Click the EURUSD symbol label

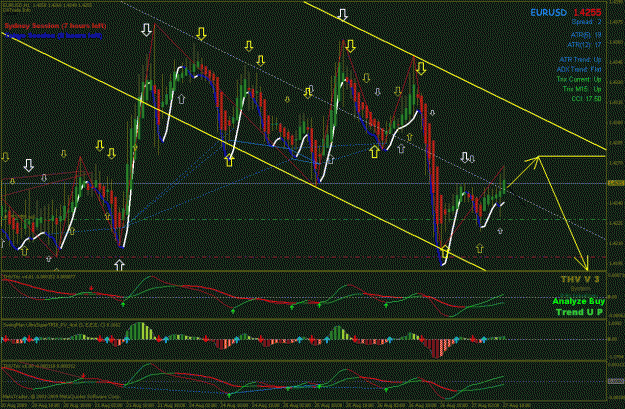tap(548, 13)
